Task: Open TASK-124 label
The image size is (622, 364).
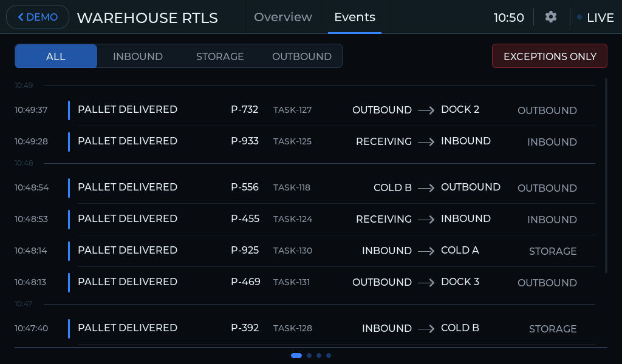Action: pos(293,219)
